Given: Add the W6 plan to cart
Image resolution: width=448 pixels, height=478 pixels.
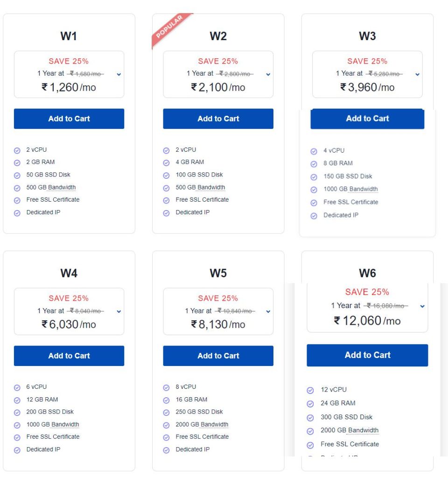Looking at the screenshot, I should click(367, 355).
